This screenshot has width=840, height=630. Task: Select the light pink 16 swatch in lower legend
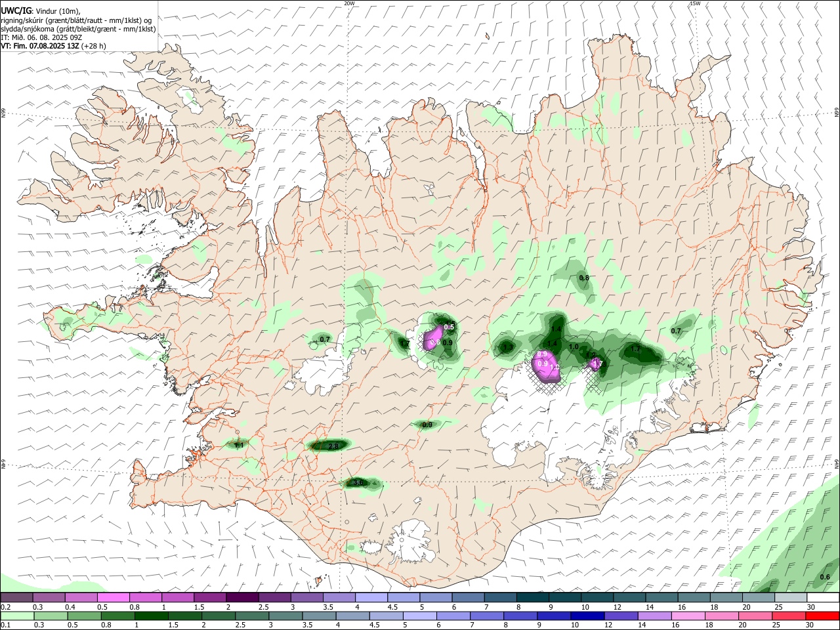(x=688, y=616)
